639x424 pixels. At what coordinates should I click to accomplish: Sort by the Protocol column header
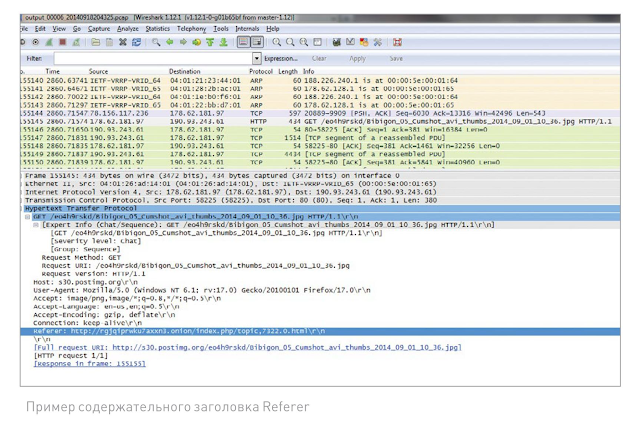(261, 71)
